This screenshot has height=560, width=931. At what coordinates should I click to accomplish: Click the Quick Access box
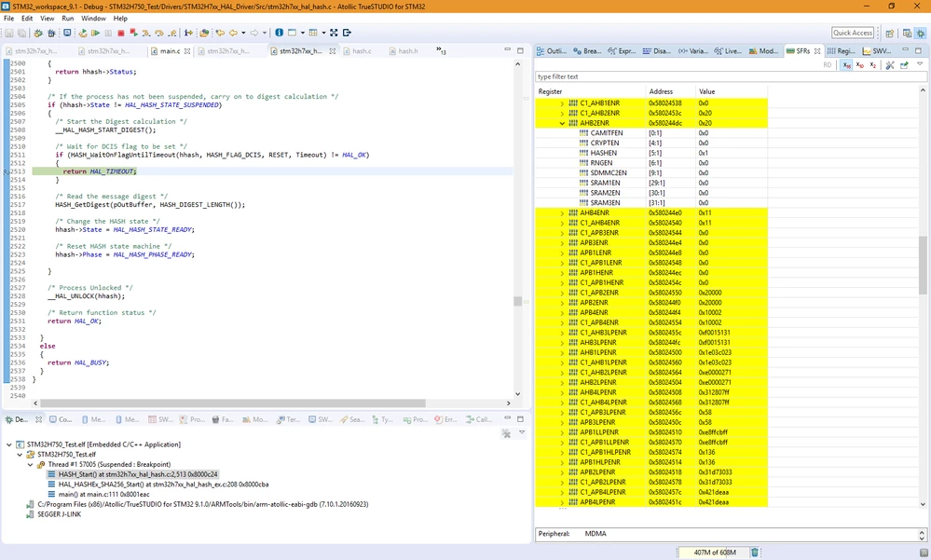point(853,34)
